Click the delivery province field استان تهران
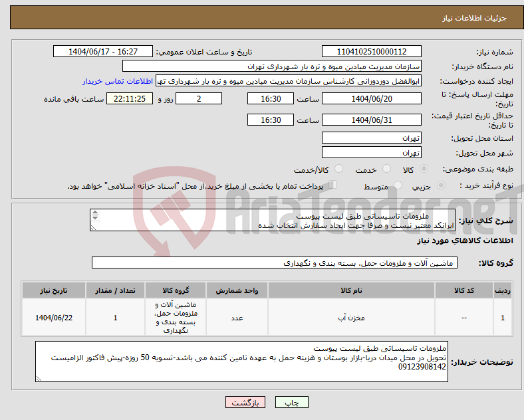The height and width of the screenshot is (420, 524). pos(371,138)
